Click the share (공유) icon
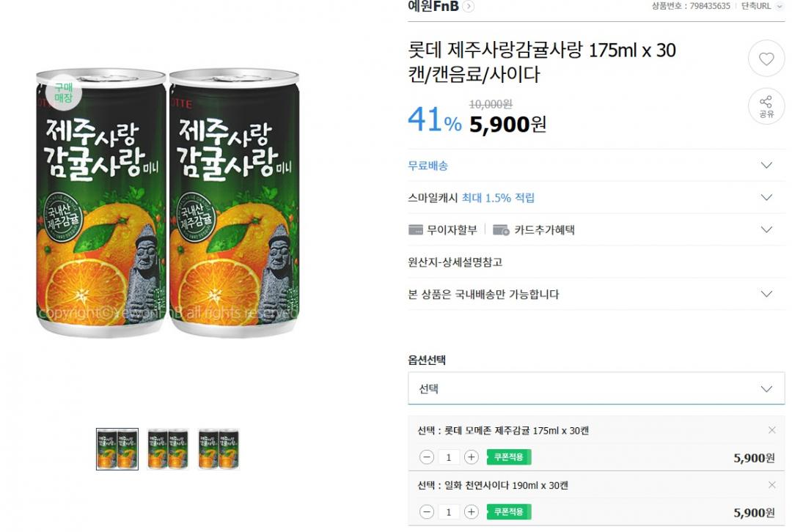Viewport: 792px width, 532px height. coord(766,106)
